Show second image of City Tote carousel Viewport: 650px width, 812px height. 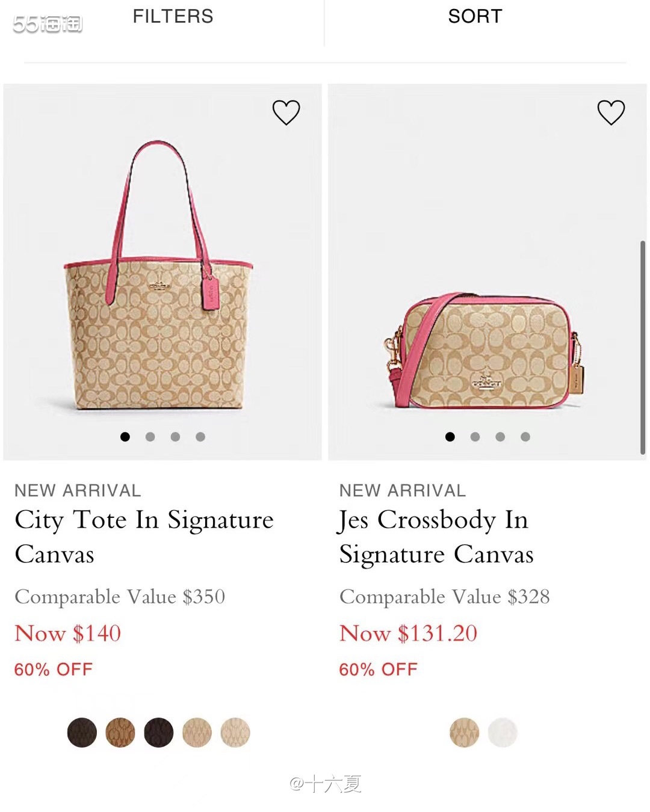[150, 437]
